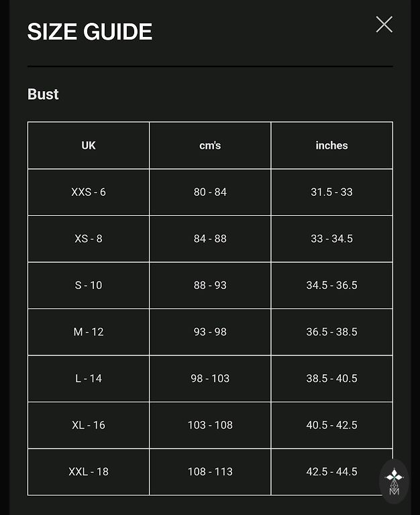
Task: Click the XXS - 6 size cell
Action: coord(89,192)
